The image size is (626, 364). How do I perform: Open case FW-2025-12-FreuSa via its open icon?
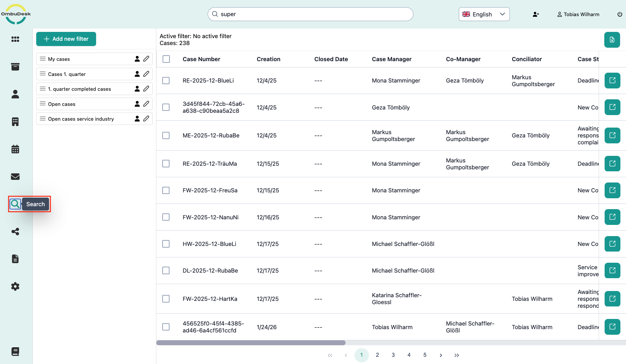tap(613, 190)
